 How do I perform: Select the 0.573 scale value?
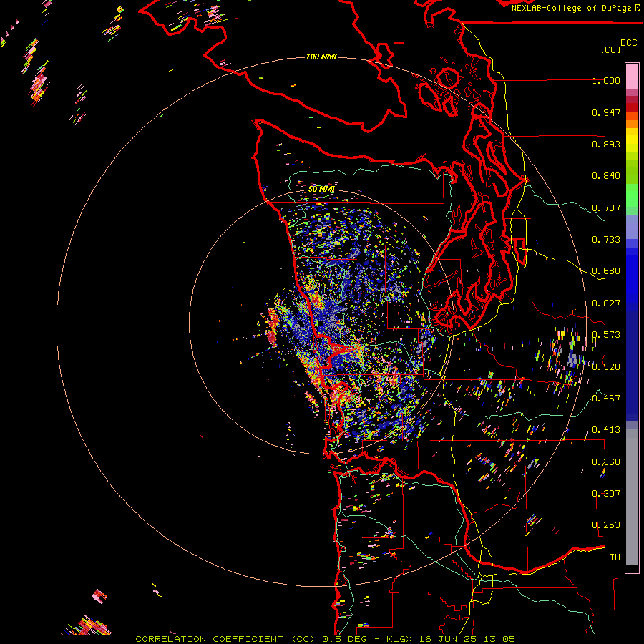click(x=606, y=335)
